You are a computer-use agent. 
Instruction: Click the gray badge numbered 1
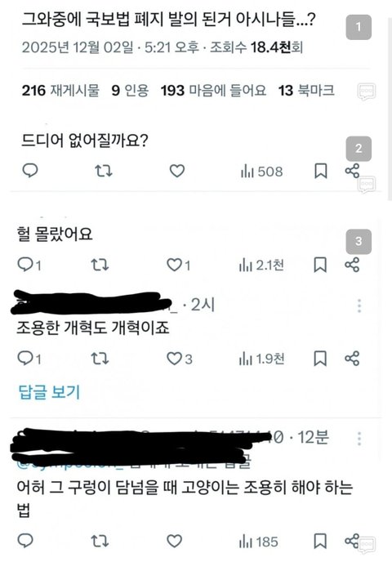click(x=359, y=27)
